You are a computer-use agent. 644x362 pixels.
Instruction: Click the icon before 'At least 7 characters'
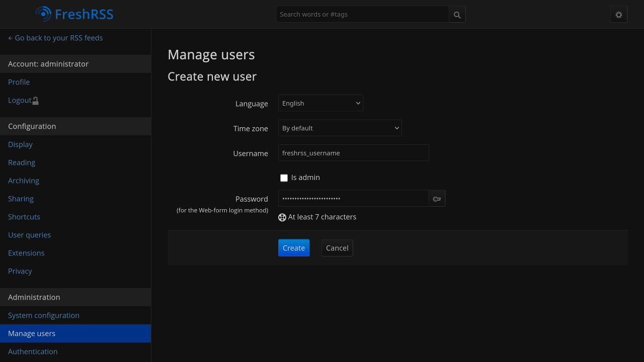[282, 217]
